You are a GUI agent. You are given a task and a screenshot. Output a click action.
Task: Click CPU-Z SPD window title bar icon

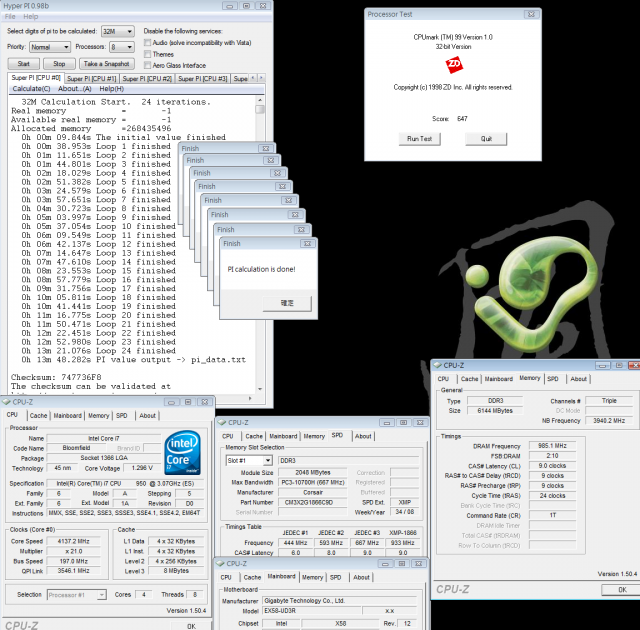222,422
